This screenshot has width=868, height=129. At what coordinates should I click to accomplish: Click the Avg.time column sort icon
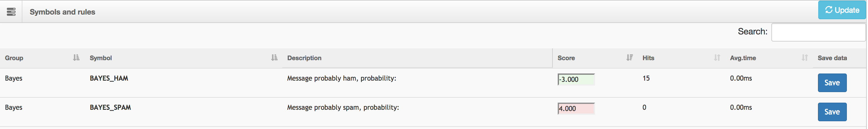coord(804,58)
